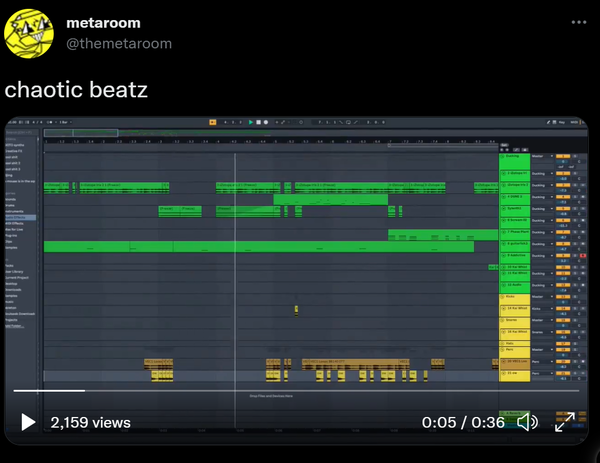
Task: Select the long green guitarlick2 clip
Action: point(259,247)
